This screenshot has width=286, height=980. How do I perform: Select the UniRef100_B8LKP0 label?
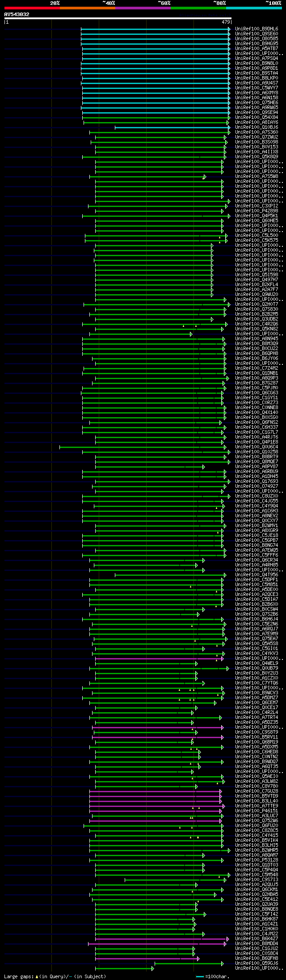click(257, 78)
